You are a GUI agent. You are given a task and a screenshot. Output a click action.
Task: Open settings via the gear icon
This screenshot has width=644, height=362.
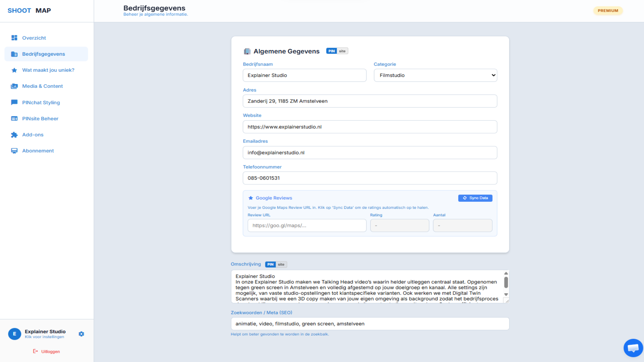point(81,334)
